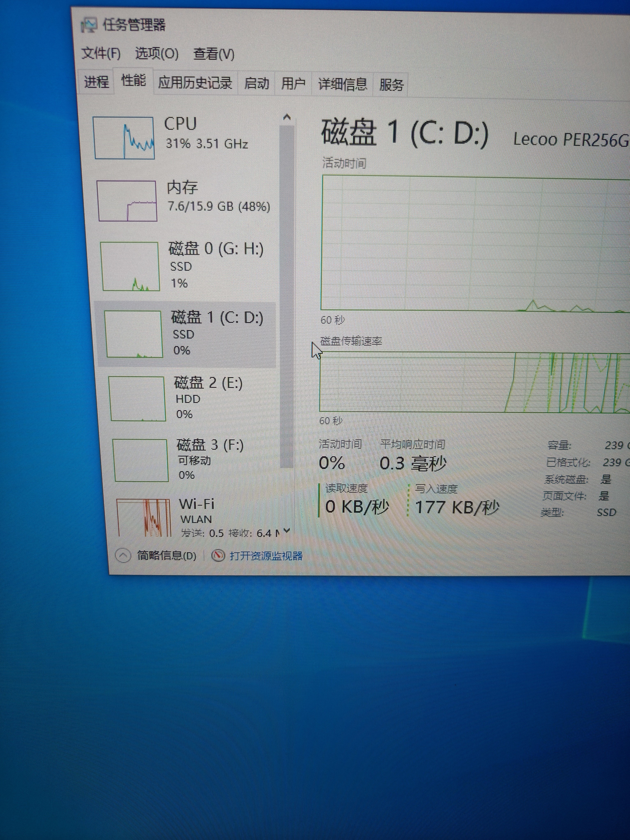This screenshot has width=630, height=840.
Task: Open the 文件(F) menu
Action: pos(101,53)
